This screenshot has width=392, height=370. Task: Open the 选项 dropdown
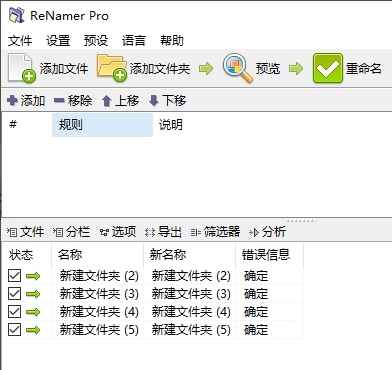[x=118, y=232]
